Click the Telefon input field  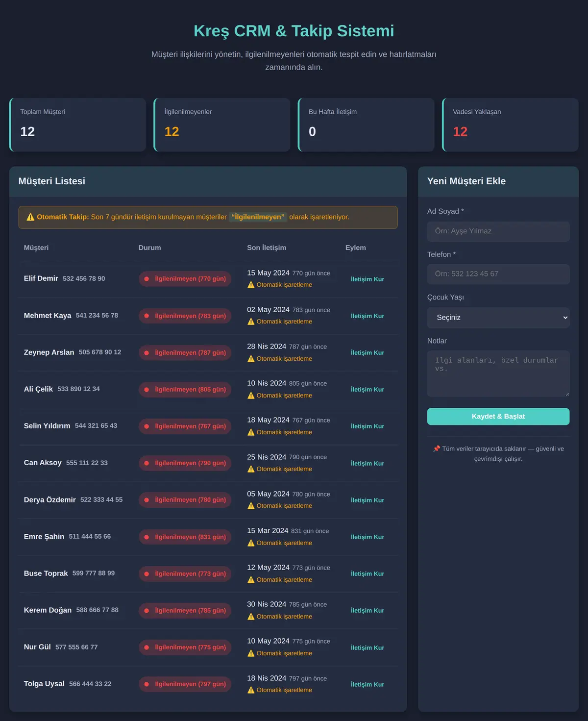point(498,274)
